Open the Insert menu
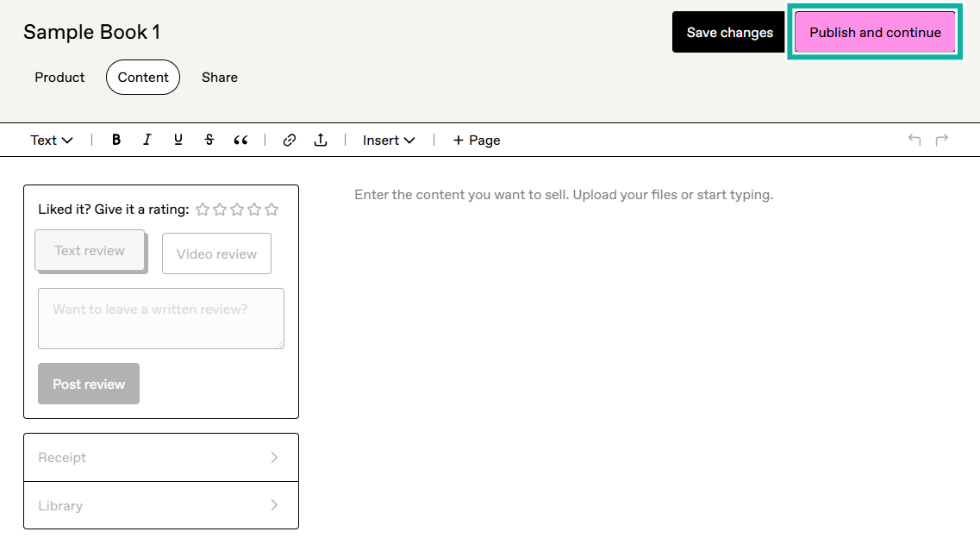980x538 pixels. coord(387,140)
